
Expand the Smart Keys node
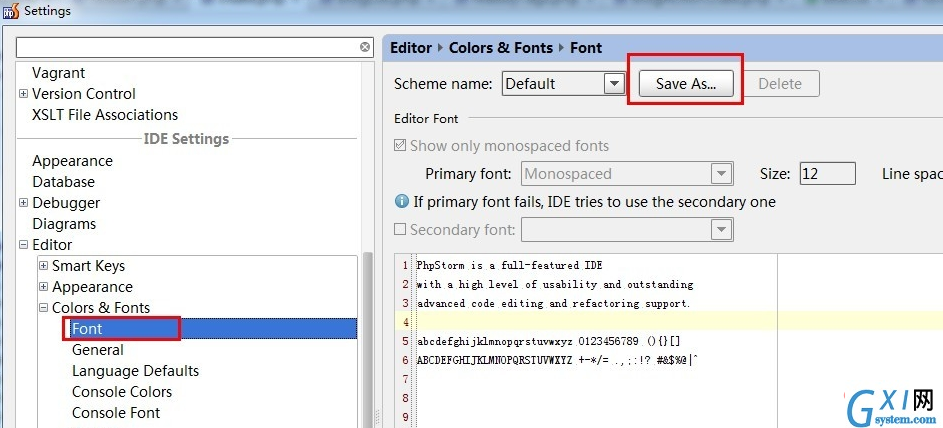tap(43, 266)
